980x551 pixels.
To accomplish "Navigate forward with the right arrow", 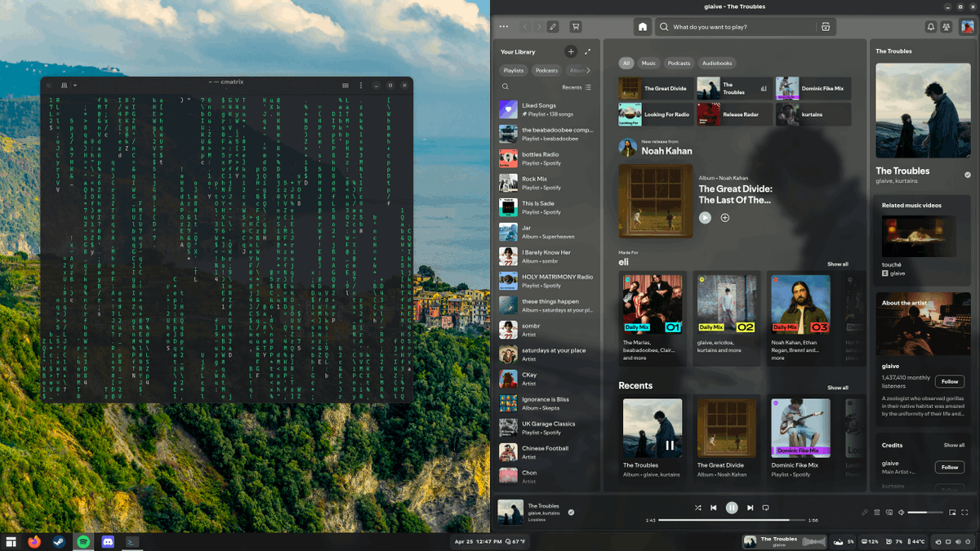I will [x=539, y=27].
